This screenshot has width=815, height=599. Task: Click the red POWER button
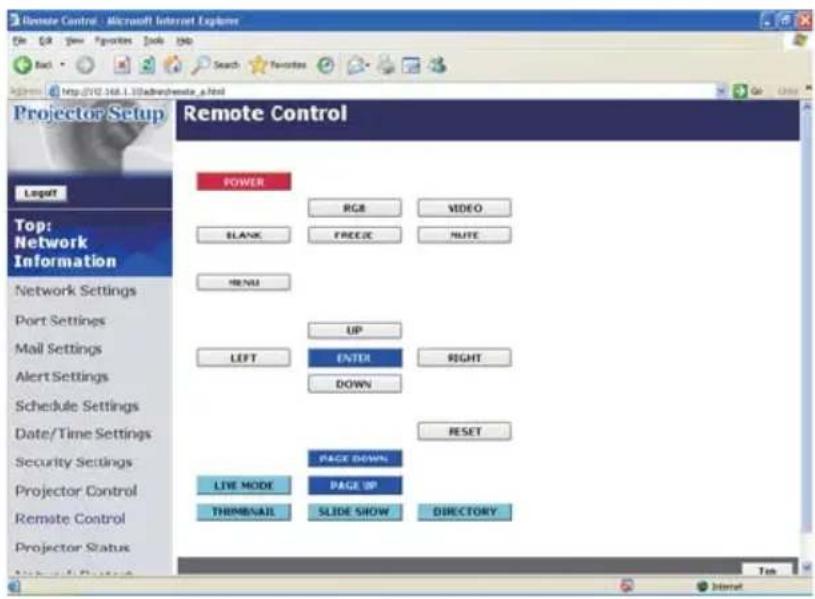point(244,182)
